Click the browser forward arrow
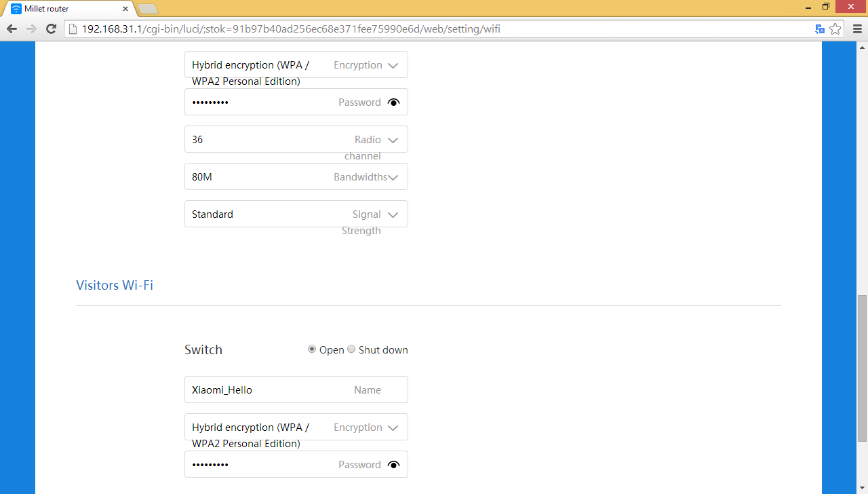The image size is (868, 494). coord(31,29)
